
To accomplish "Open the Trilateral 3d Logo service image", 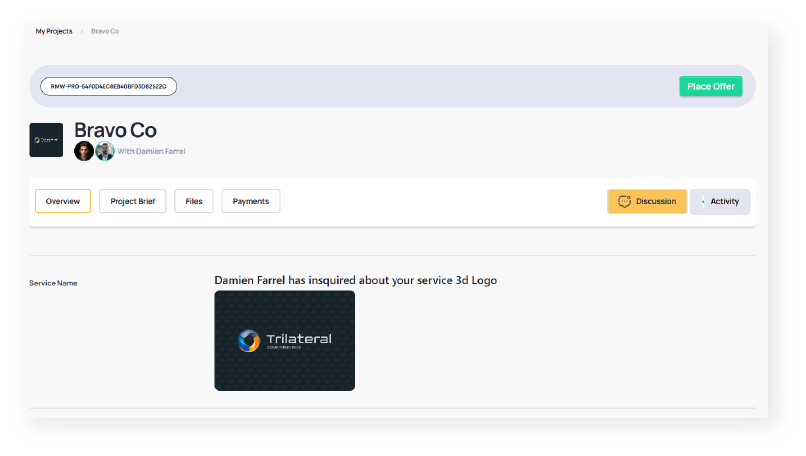I will point(285,341).
